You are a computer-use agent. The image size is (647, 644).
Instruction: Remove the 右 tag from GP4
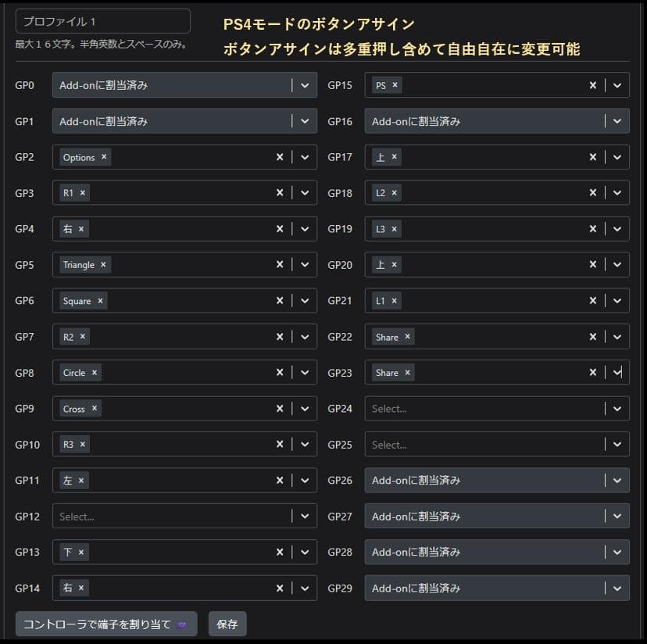tap(80, 229)
